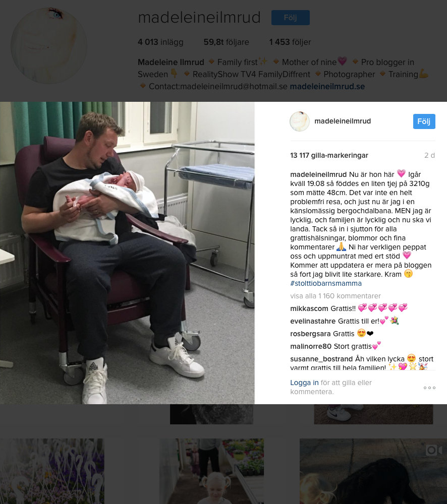Open the flower garden toddler thumbnail
The width and height of the screenshot is (447, 504).
pyautogui.click(x=211, y=471)
